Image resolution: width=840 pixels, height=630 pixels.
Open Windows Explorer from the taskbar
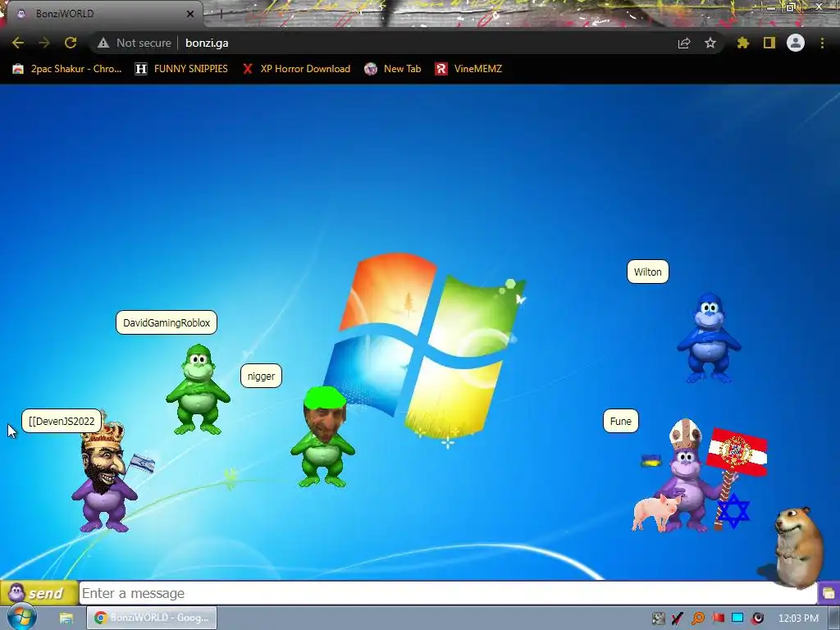(x=66, y=619)
